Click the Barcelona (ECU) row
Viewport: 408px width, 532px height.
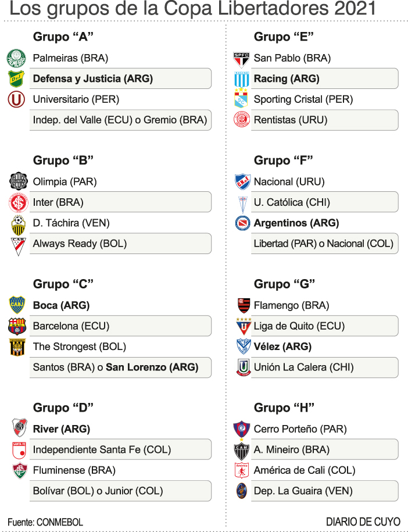[x=119, y=326]
